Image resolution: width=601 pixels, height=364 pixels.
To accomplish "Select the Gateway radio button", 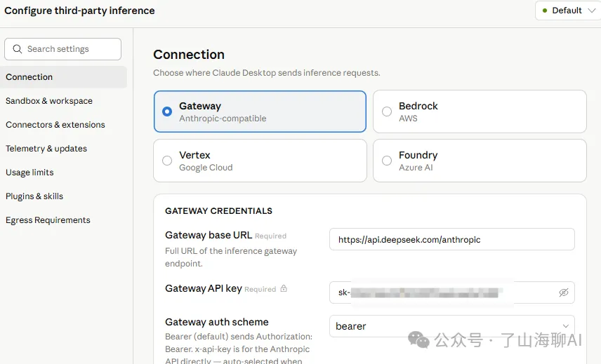I will [x=167, y=112].
